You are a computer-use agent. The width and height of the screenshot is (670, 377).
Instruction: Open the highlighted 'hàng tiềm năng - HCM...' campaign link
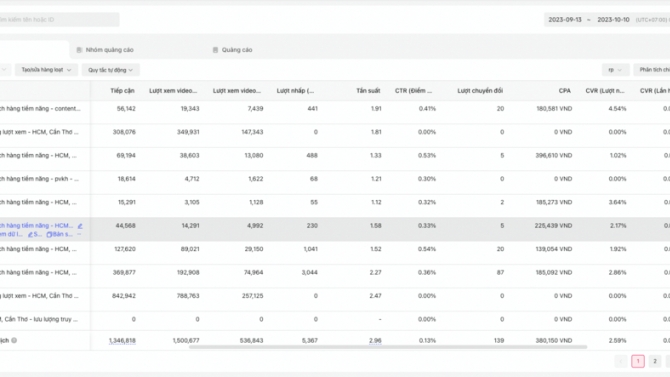37,226
